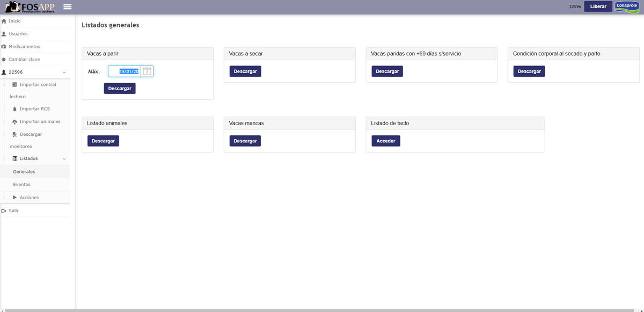This screenshot has height=312, width=644.
Task: Click the Inicio home icon
Action: click(x=4, y=21)
